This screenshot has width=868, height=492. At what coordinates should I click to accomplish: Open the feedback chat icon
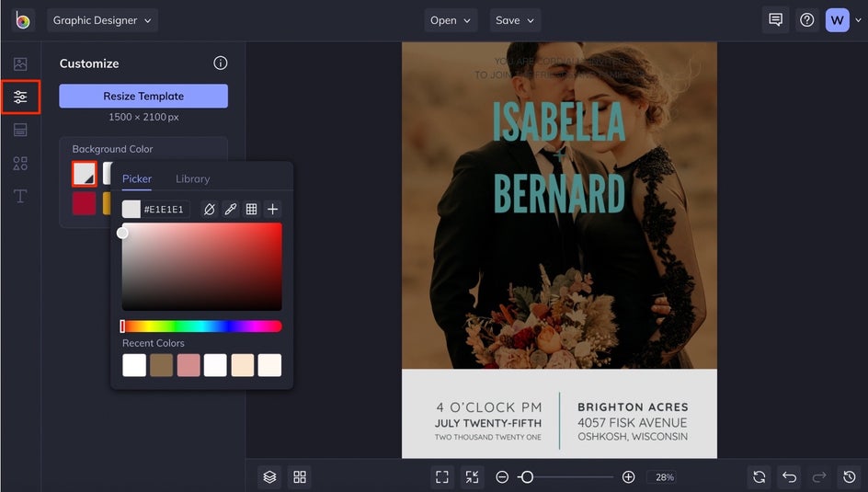pyautogui.click(x=775, y=20)
